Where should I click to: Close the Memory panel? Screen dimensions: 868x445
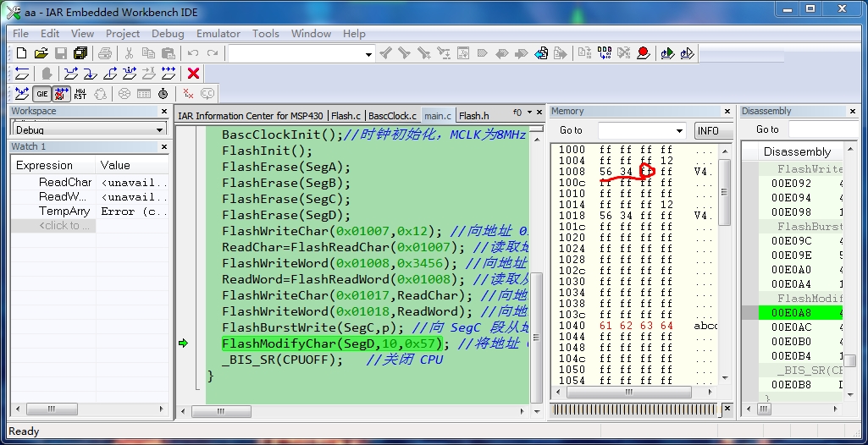coord(727,111)
